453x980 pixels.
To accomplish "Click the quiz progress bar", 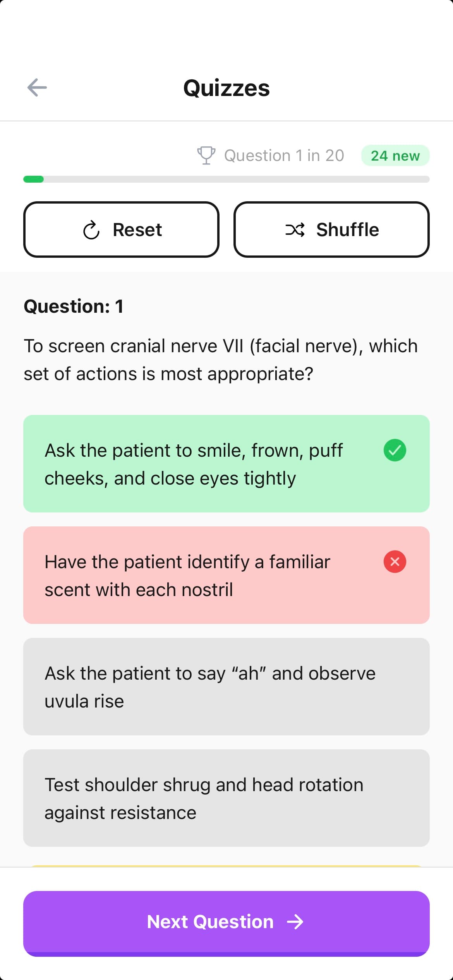I will click(x=226, y=179).
